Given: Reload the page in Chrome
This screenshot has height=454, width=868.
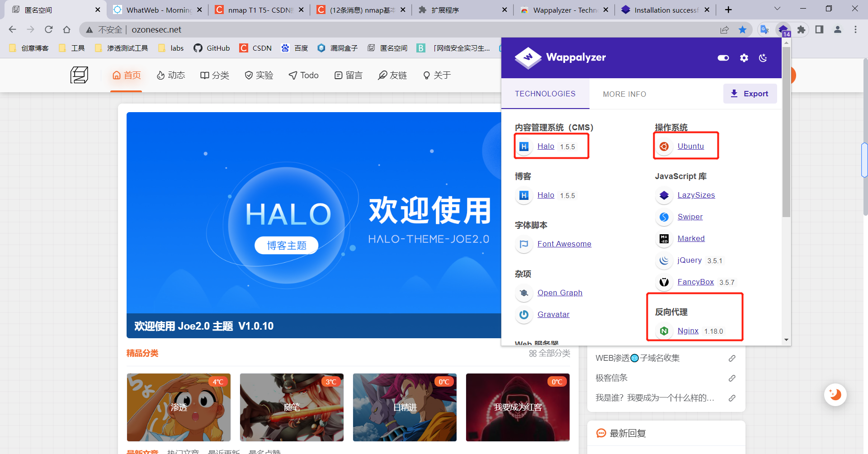Looking at the screenshot, I should (48, 29).
